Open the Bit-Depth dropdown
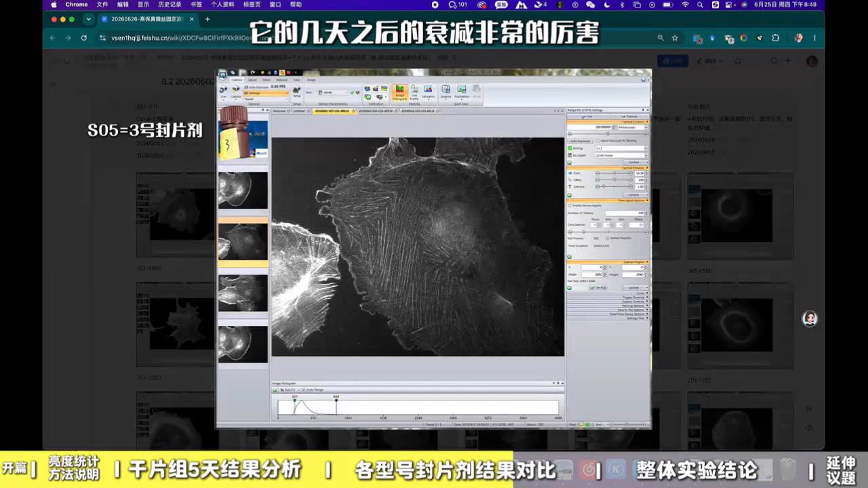 (x=620, y=155)
